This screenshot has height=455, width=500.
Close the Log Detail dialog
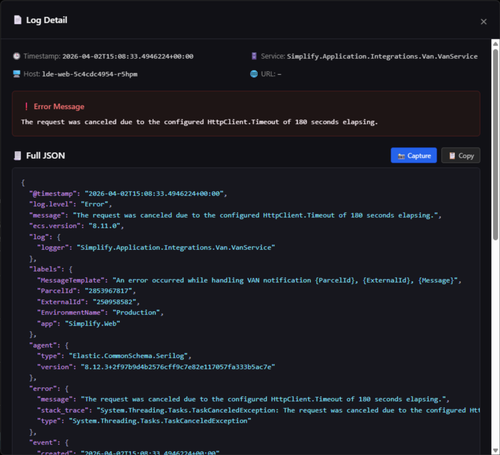pyautogui.click(x=483, y=22)
